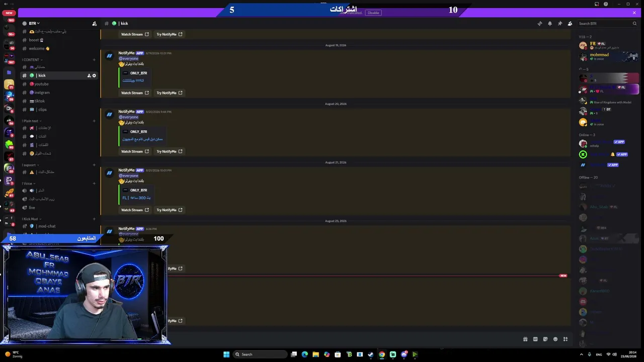
Task: Collapse the Voice category
Action: [28, 184]
